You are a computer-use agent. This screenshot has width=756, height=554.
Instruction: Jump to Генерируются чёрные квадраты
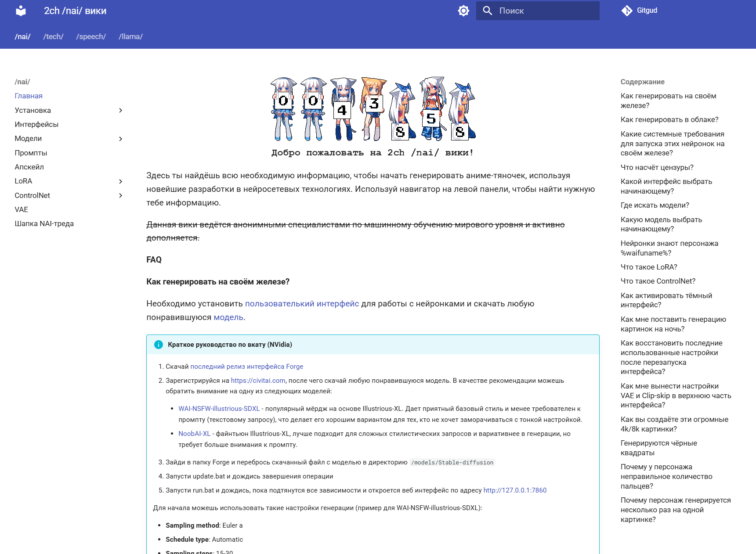coord(659,448)
